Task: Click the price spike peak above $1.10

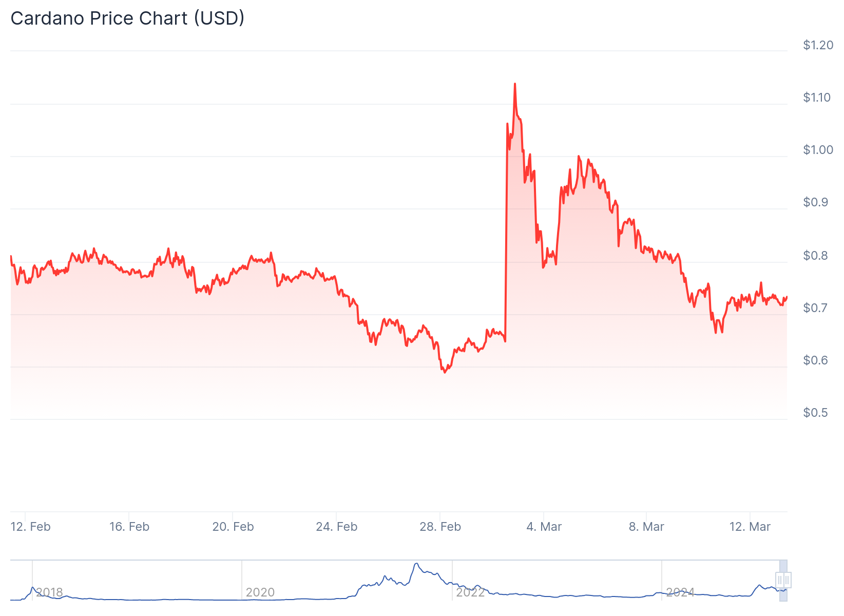Action: coord(515,84)
